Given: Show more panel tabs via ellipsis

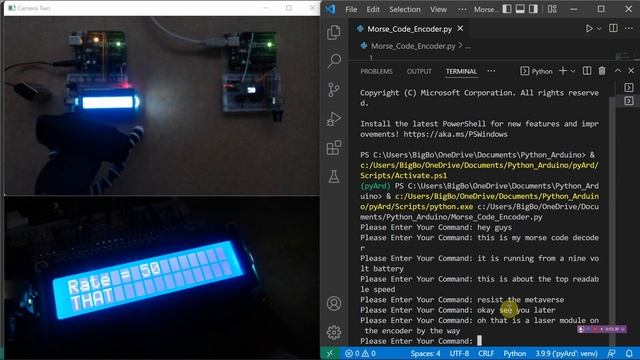Looking at the screenshot, I should tap(491, 71).
